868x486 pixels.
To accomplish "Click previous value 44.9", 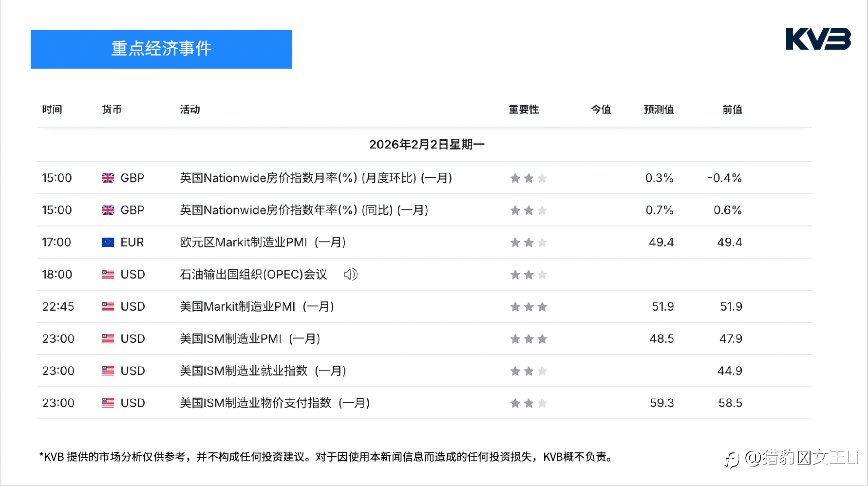I will 730,371.
